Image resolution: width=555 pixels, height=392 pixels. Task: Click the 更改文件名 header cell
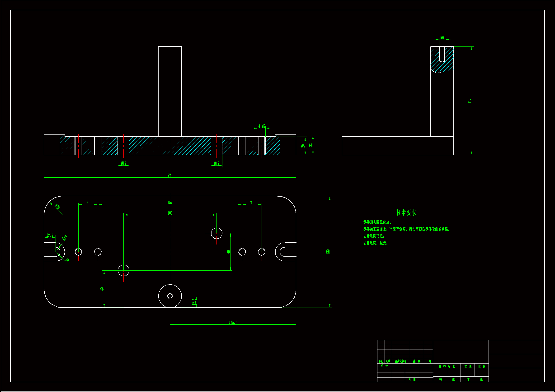pyautogui.click(x=400, y=361)
